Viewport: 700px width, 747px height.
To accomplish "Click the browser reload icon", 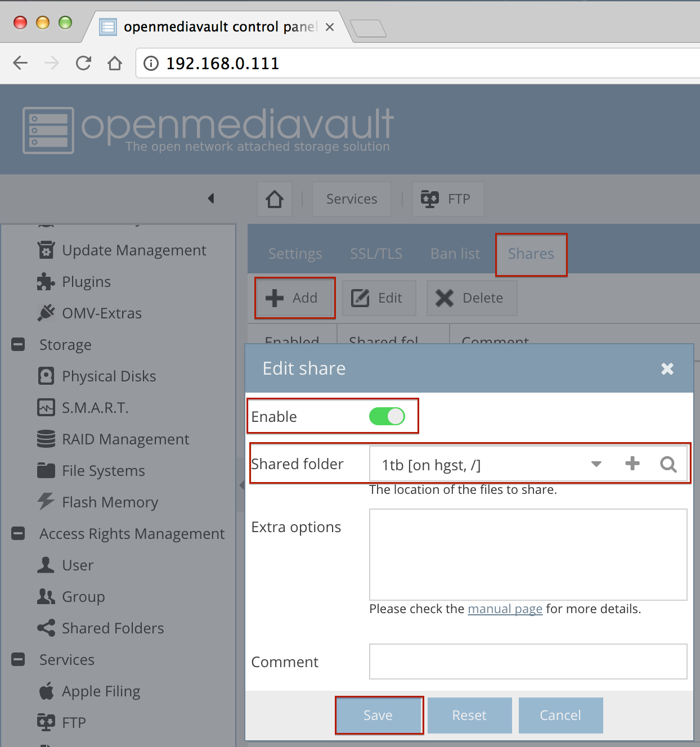I will (83, 63).
